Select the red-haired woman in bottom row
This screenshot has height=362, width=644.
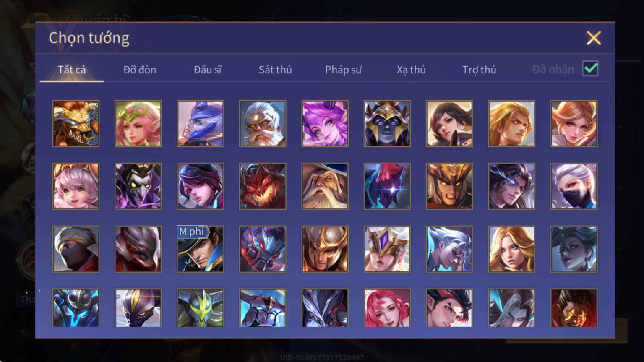(x=387, y=308)
